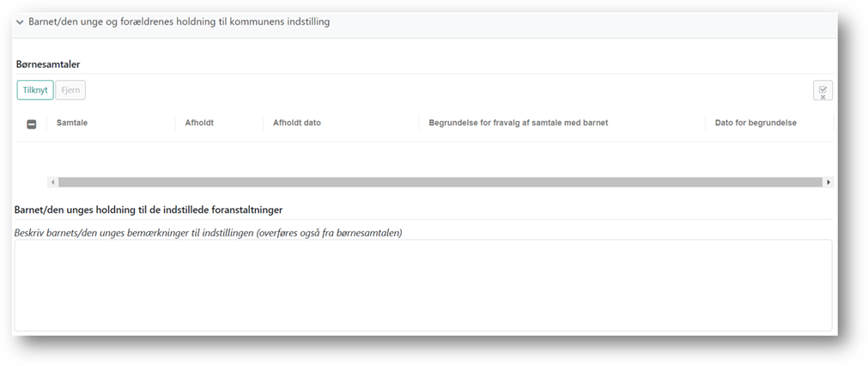
Task: Click the right arrow of horizontal scrollbar
Action: tap(828, 182)
